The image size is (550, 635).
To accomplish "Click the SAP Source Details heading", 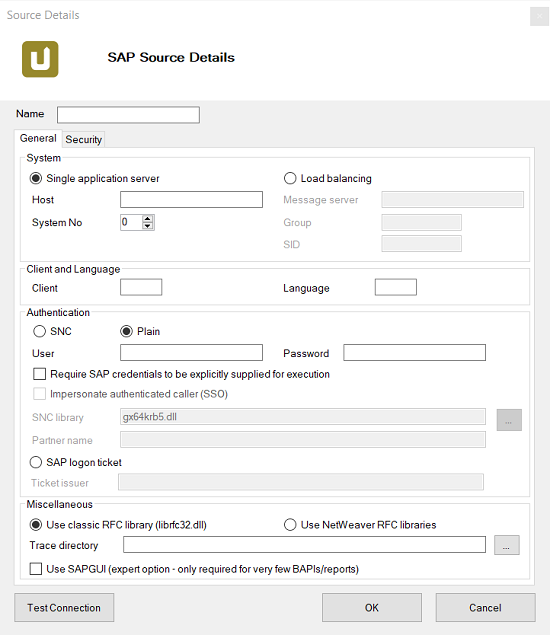I will tap(171, 58).
